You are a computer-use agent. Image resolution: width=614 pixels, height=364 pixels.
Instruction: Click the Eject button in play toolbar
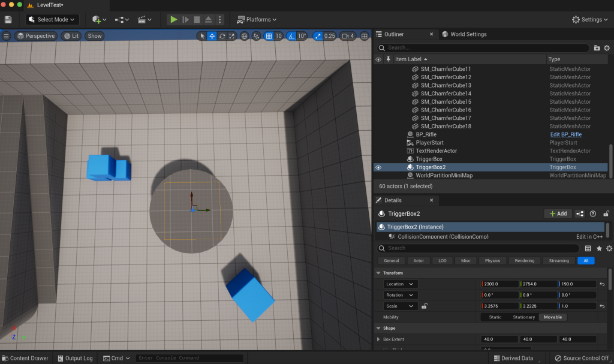pos(208,20)
